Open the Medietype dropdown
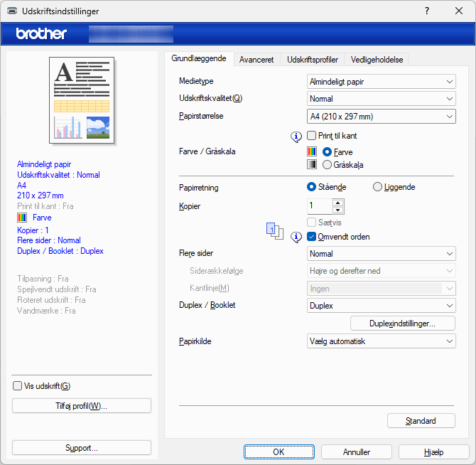Viewport: 476px width, 465px height. pos(381,82)
